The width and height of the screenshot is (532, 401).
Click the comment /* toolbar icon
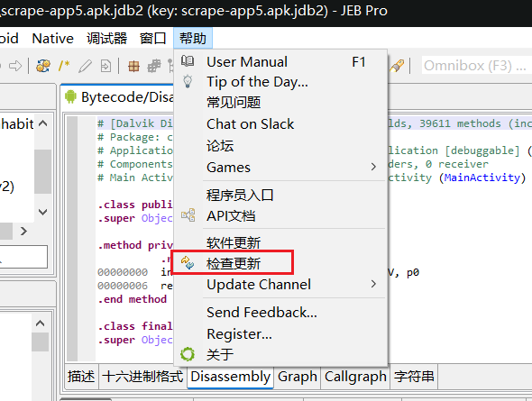(64, 66)
